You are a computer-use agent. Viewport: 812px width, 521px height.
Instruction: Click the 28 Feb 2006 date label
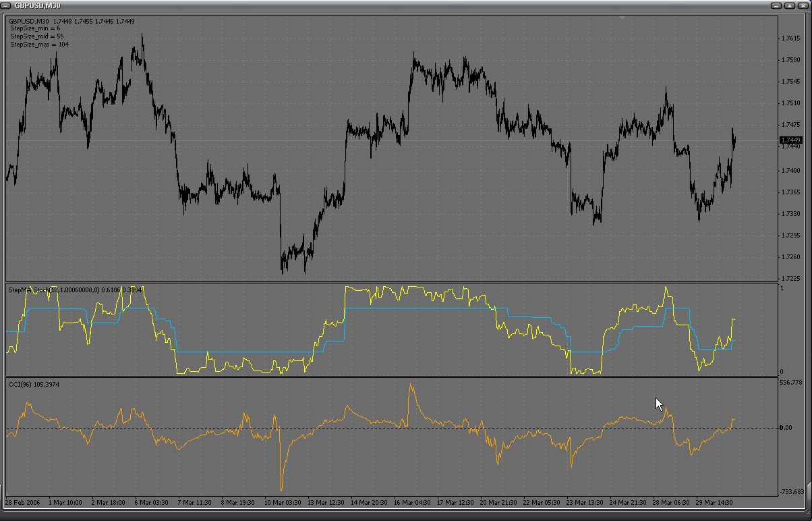tap(24, 503)
